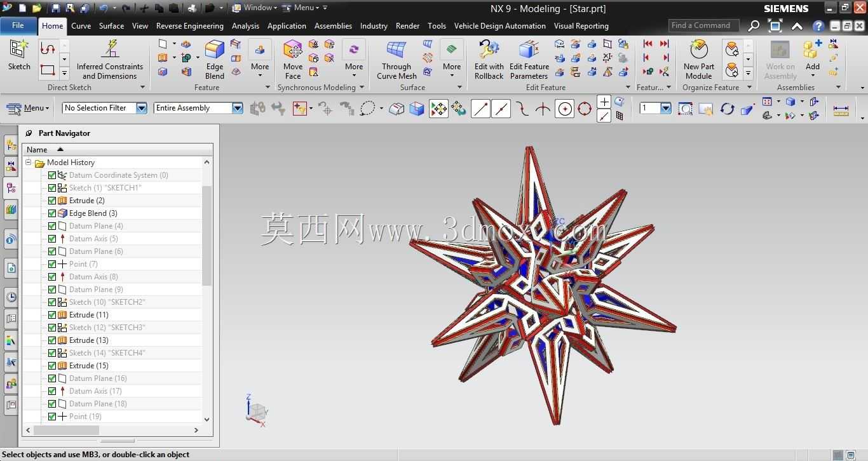Open the Synchronous Modeling More gallery
Viewport: 868px width, 461px height.
354,56
